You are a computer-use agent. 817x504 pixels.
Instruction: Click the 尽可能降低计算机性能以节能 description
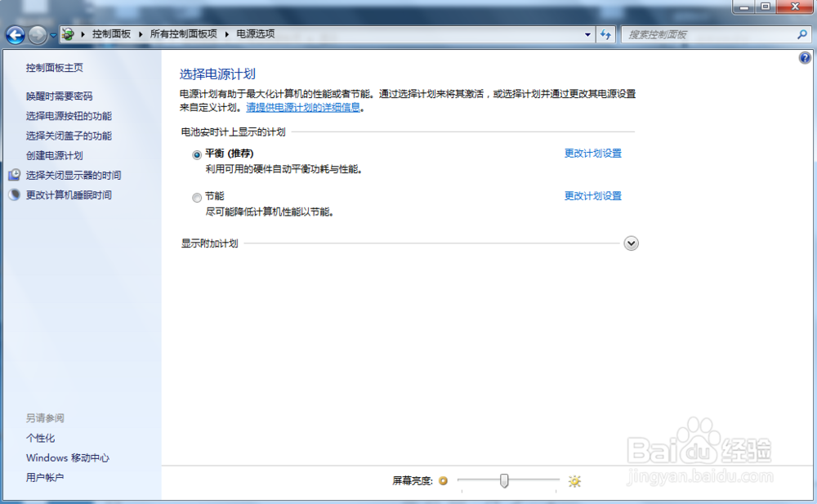pos(270,212)
